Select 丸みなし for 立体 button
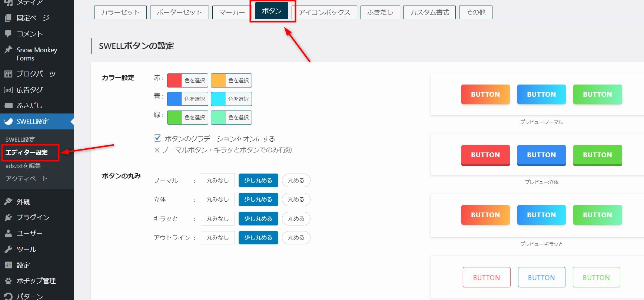The width and height of the screenshot is (644, 300). click(x=218, y=200)
